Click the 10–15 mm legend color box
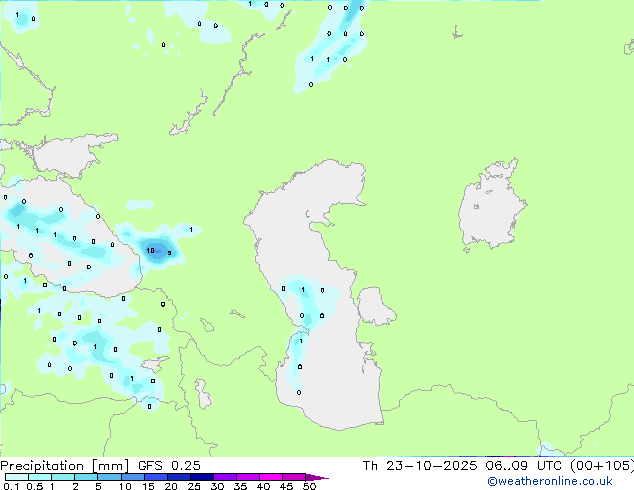 (x=133, y=477)
